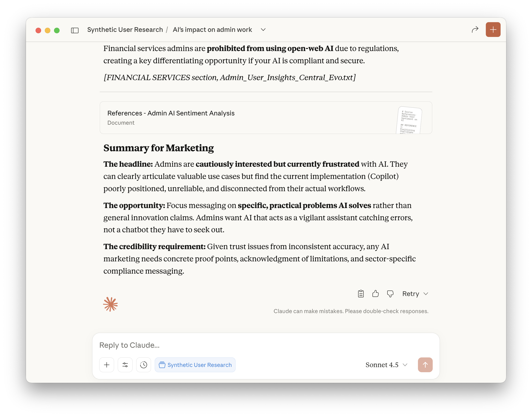
Task: Open the Retry options dropdown
Action: pos(415,294)
